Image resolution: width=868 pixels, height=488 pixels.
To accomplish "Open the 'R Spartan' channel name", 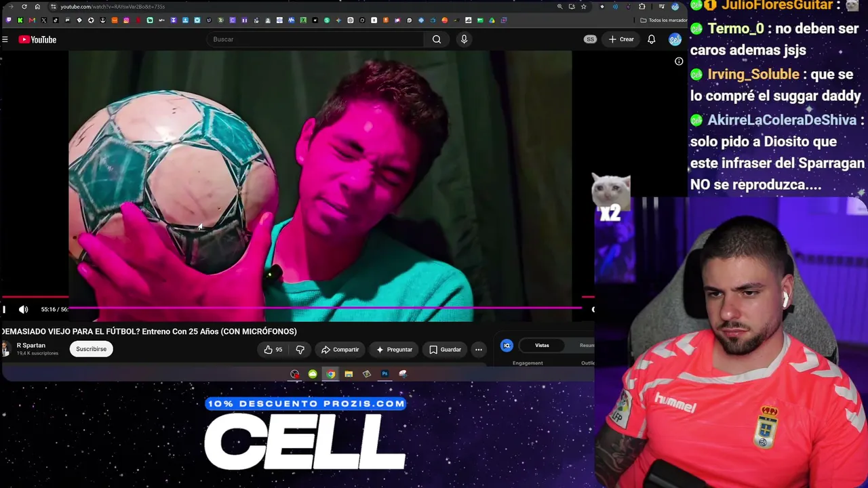I will click(31, 346).
